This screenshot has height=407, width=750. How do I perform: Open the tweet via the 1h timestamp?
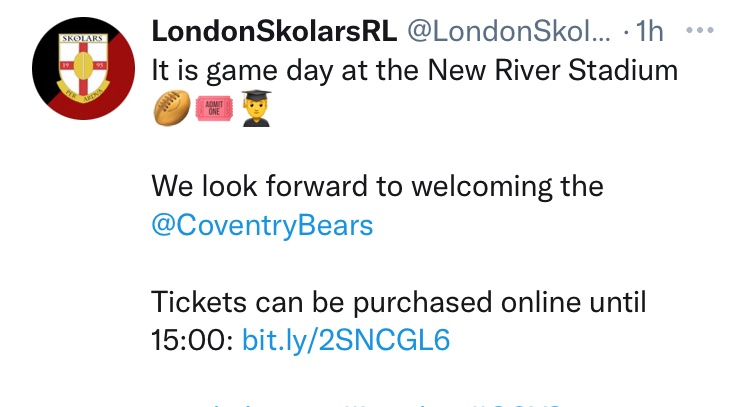(649, 32)
